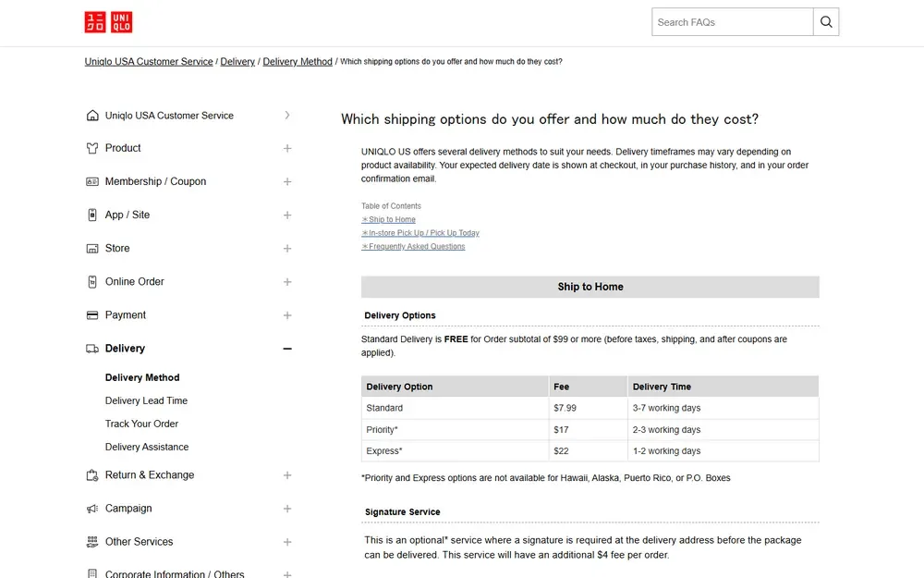The width and height of the screenshot is (924, 578).
Task: Jump to In-store Pick Up / Pick Up Today
Action: pyautogui.click(x=420, y=233)
